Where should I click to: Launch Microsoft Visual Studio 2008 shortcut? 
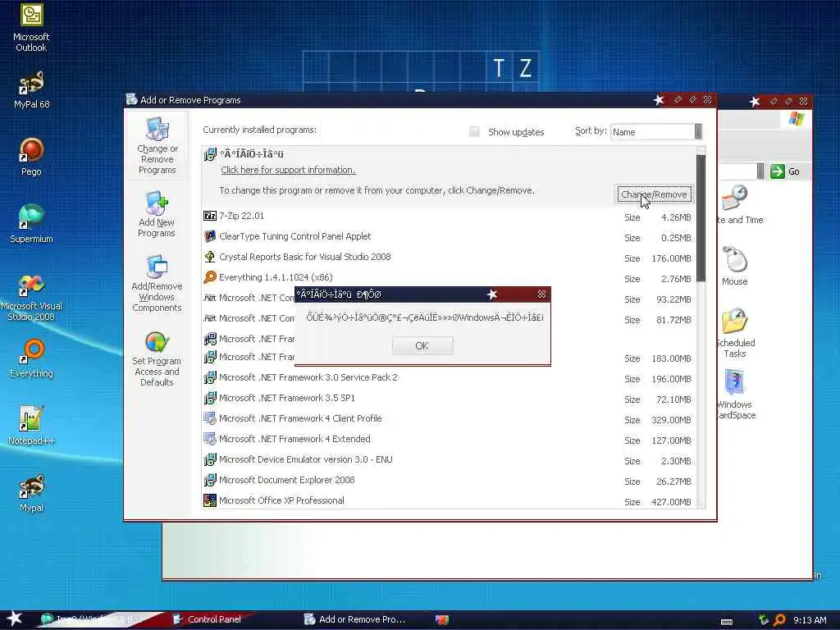coord(31,298)
